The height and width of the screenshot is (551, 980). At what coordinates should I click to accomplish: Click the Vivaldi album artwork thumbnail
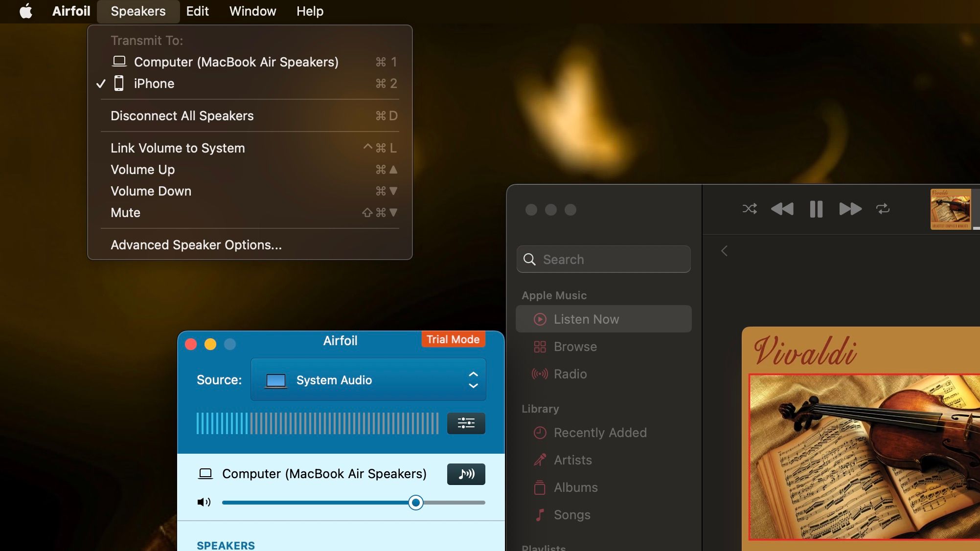click(x=950, y=209)
